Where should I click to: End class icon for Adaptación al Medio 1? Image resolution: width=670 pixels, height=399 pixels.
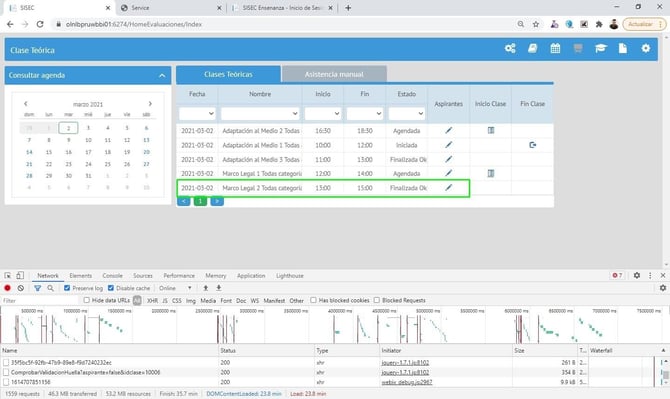pos(532,145)
